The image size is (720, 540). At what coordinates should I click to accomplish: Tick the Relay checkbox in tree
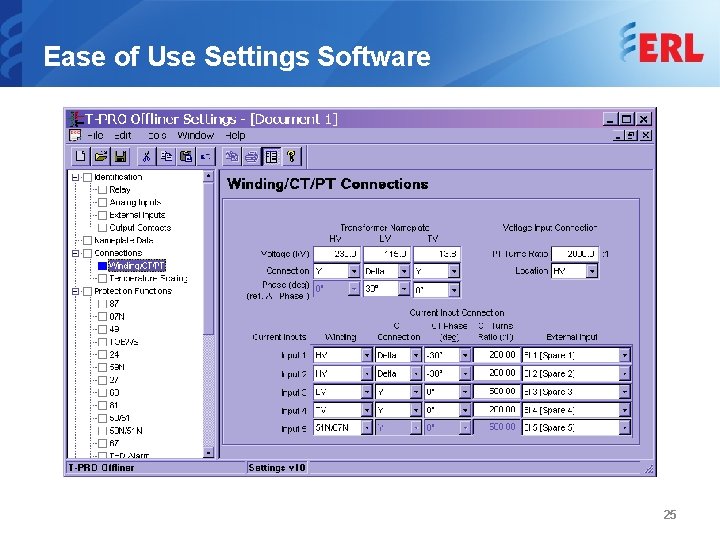pos(102,190)
